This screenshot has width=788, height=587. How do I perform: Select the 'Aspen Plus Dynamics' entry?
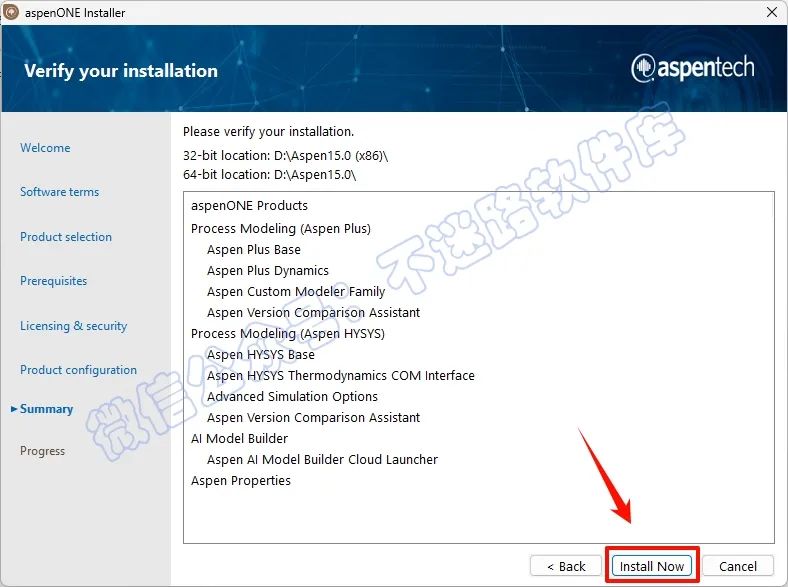(268, 271)
